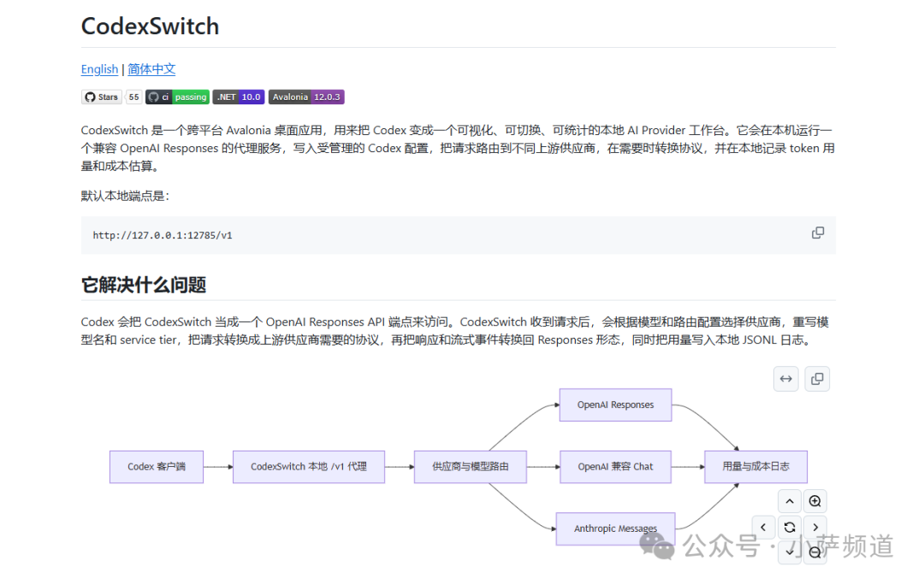Zoom out of the diagram
Viewport: 924px width, 584px height.
click(815, 553)
